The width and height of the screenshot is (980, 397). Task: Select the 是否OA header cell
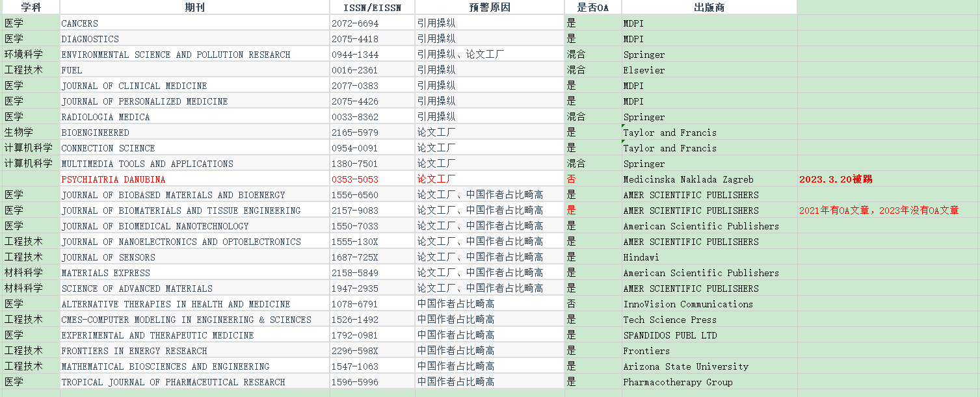(x=592, y=7)
